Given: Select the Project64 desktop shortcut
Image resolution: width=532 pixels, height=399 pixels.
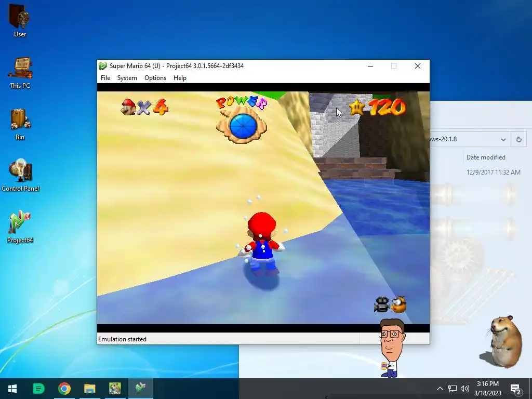Looking at the screenshot, I should (x=20, y=227).
